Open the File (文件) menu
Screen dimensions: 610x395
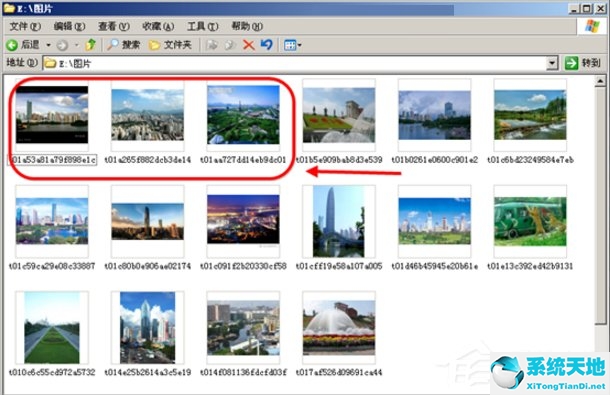[25, 26]
